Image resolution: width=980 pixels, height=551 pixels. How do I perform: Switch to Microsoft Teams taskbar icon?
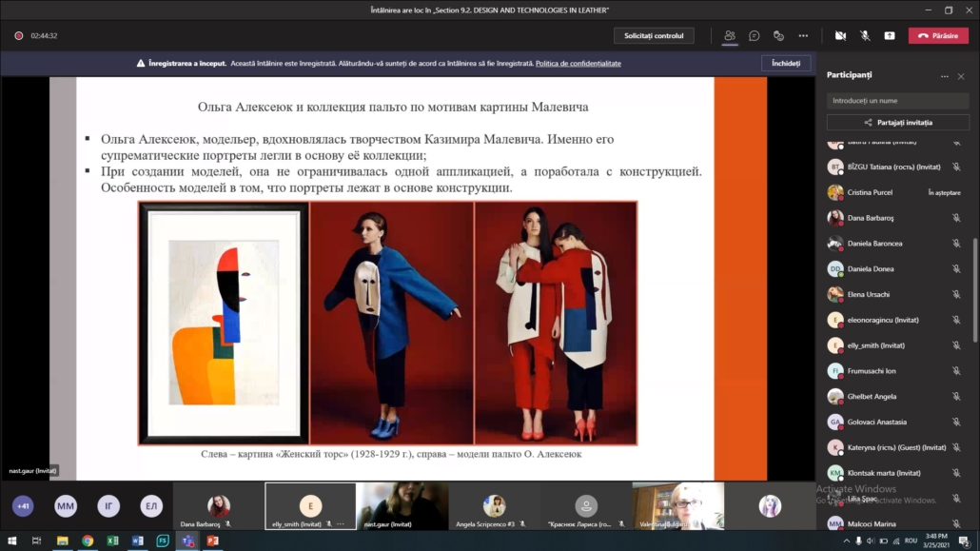[x=187, y=541]
